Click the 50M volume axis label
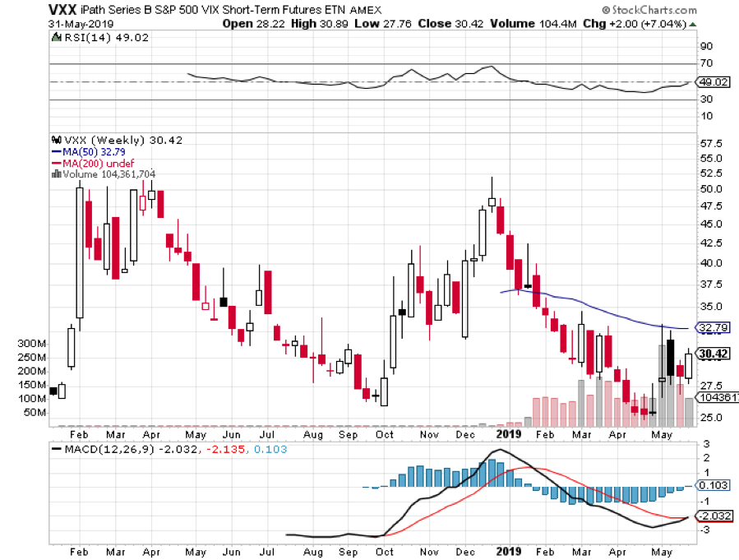The image size is (739, 560). (35, 413)
